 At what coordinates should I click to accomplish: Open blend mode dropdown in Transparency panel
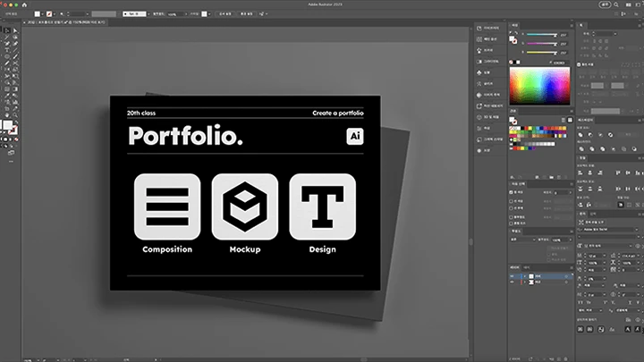[522, 240]
